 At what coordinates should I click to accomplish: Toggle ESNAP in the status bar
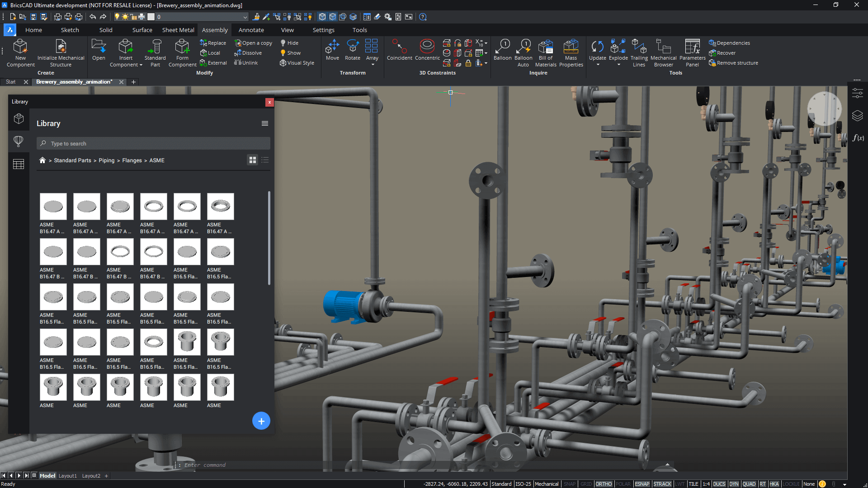tap(642, 483)
